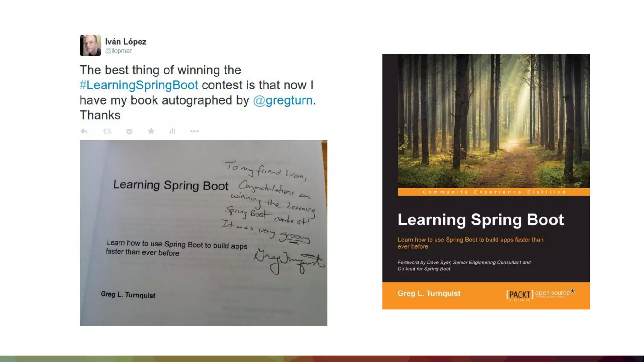Open the autographed book photo
644x362 pixels.
tap(203, 233)
